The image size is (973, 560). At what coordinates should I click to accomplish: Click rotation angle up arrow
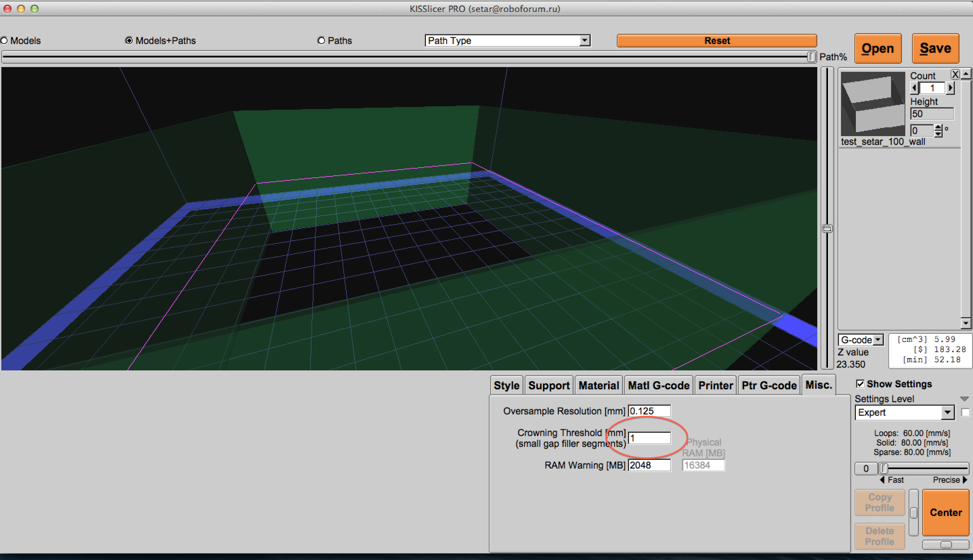tap(938, 127)
